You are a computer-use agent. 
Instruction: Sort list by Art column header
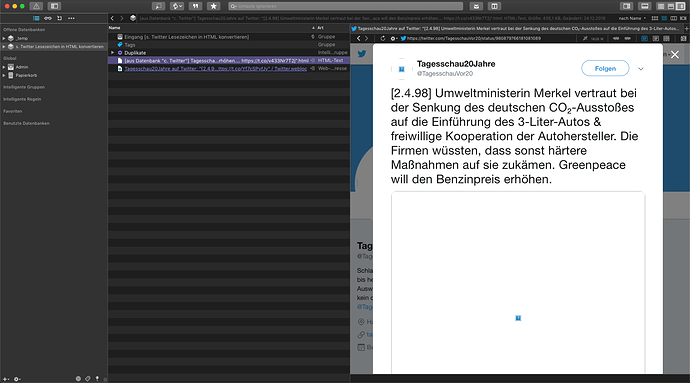[x=320, y=28]
